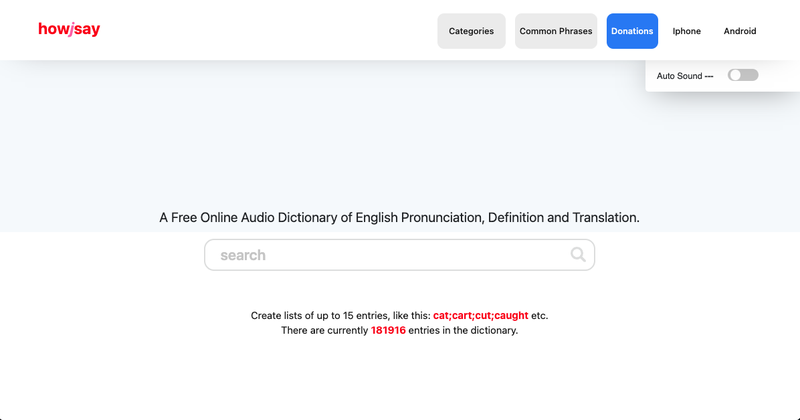Focus the search input field
Viewport: 800px width, 420px height.
tap(390, 255)
